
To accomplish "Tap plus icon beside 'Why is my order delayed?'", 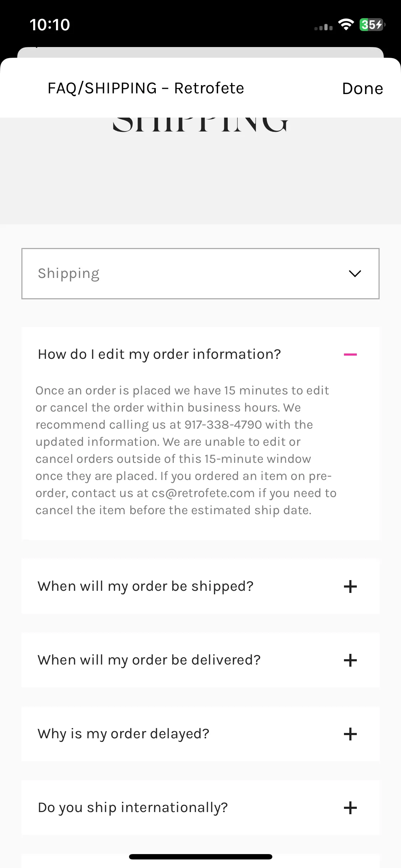I will 350,734.
